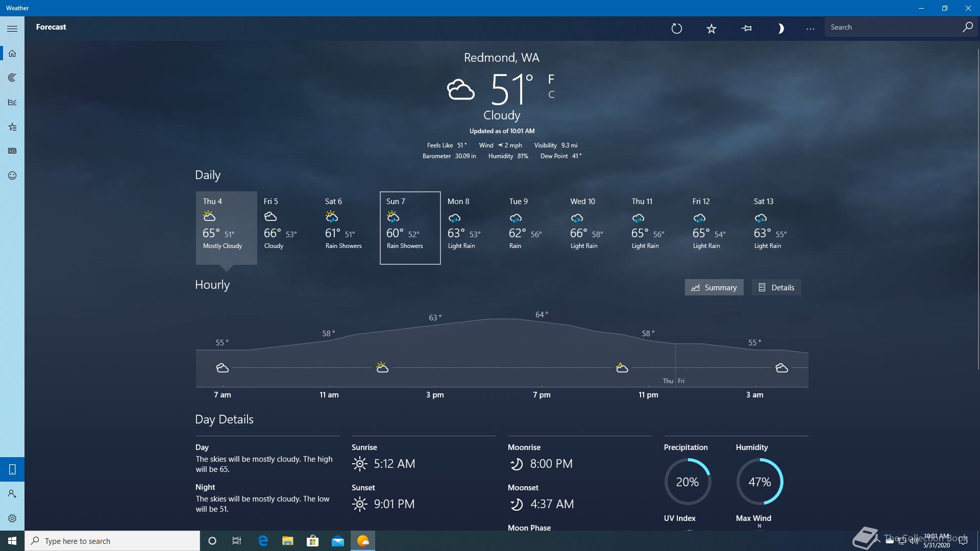This screenshot has height=551, width=980.
Task: Click the Sunrise 5:12 AM value
Action: pyautogui.click(x=395, y=464)
